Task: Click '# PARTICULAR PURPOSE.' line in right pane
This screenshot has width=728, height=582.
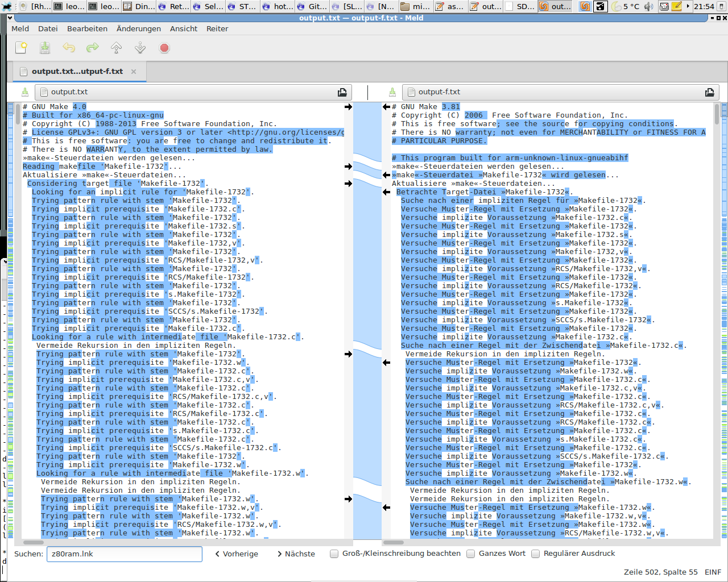Action: (439, 141)
